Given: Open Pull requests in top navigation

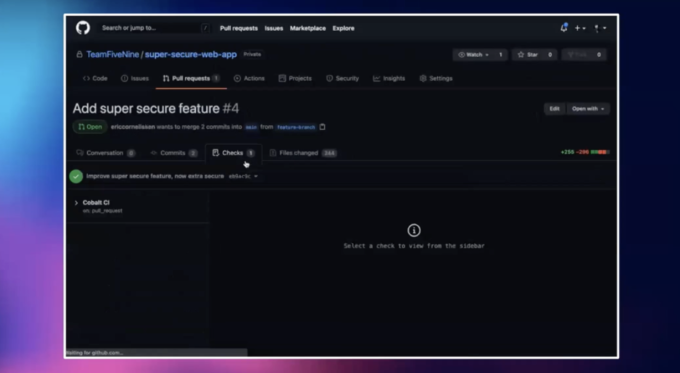Looking at the screenshot, I should pyautogui.click(x=239, y=28).
